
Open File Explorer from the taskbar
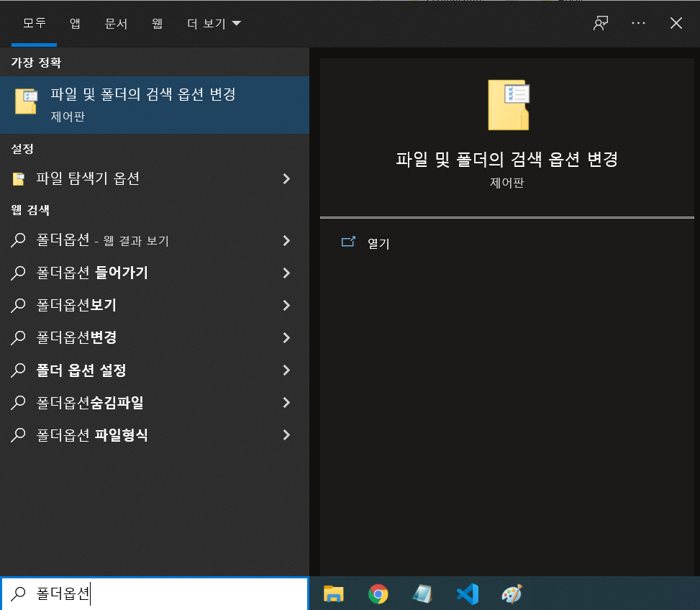click(334, 594)
